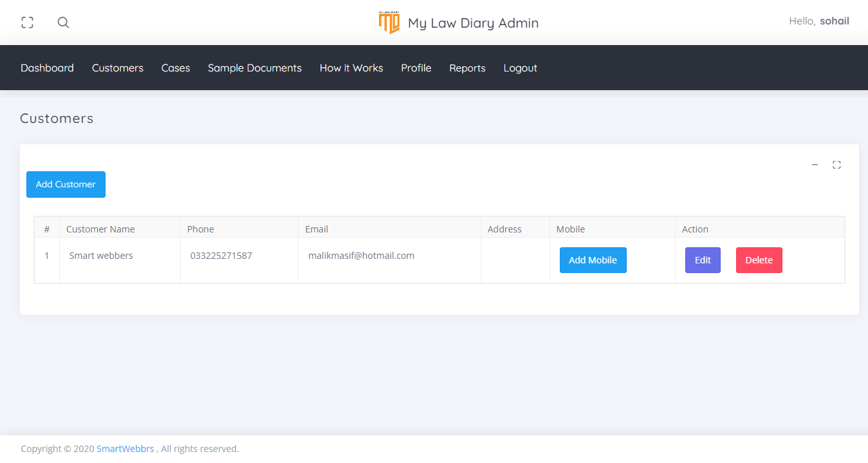Edit the Smart webbers customer
Screen dimensions: 868x463
[703, 260]
